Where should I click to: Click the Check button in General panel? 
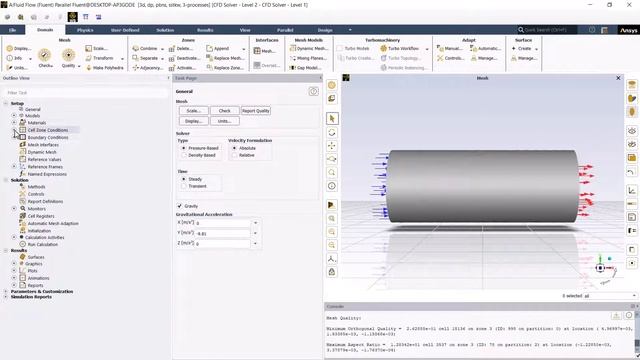click(x=224, y=111)
